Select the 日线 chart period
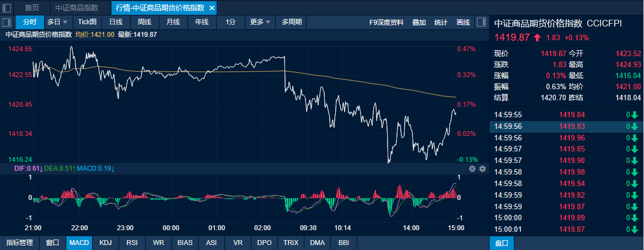This screenshot has width=644, height=250. pyautogui.click(x=116, y=22)
